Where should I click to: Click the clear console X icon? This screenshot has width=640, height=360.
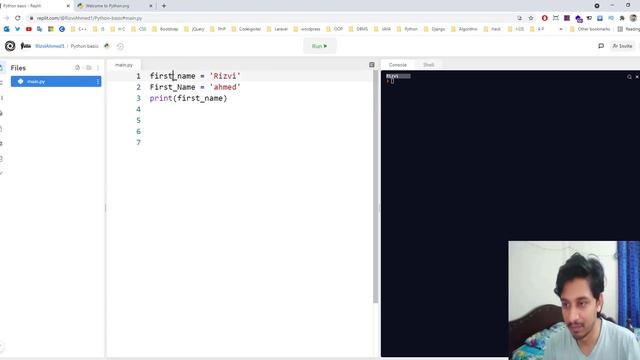coord(637,77)
